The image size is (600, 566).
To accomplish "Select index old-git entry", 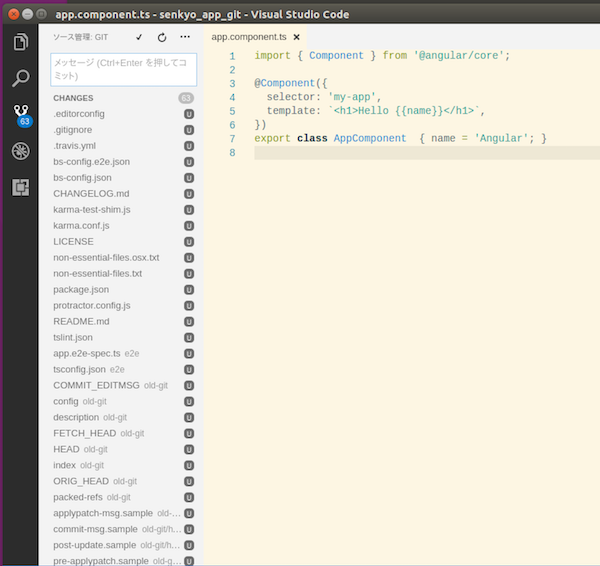I will point(122,465).
